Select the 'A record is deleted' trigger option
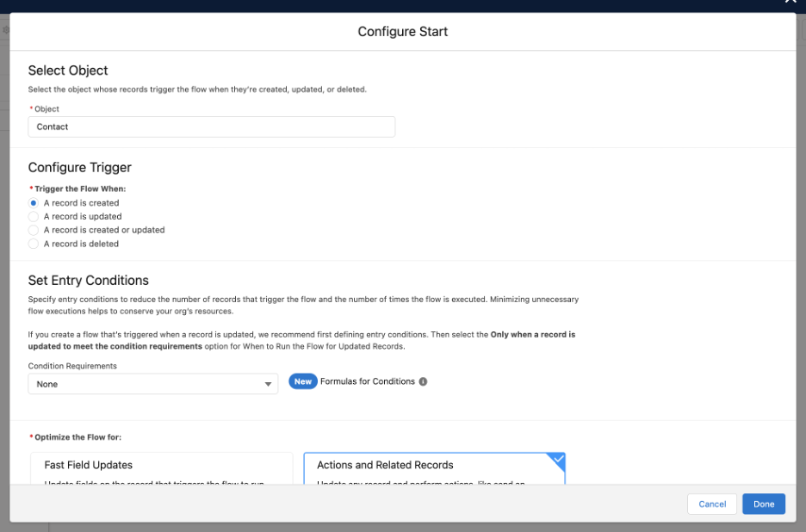Image resolution: width=806 pixels, height=532 pixels. (32, 244)
